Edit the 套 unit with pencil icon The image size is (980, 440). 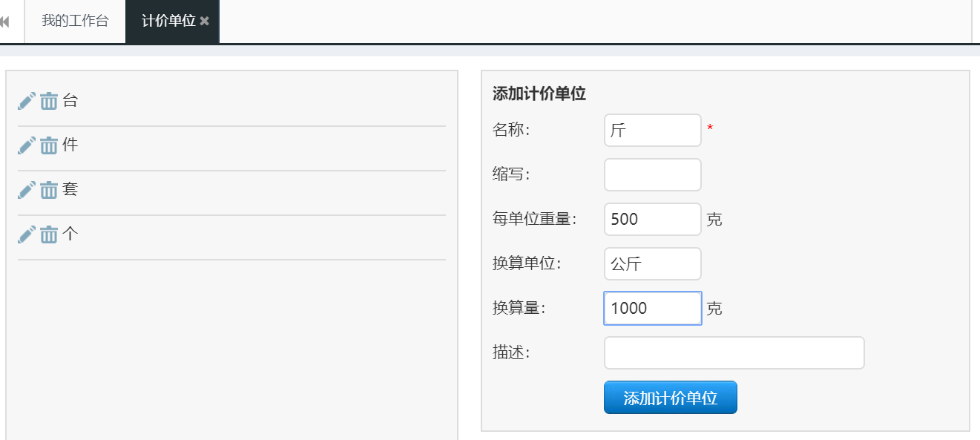[27, 190]
